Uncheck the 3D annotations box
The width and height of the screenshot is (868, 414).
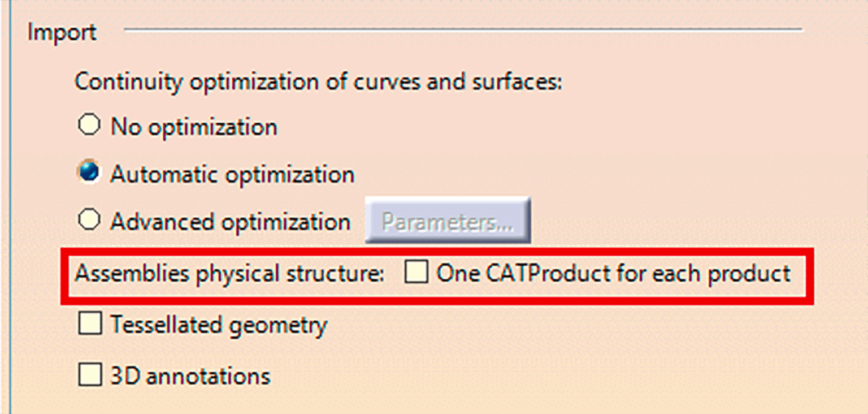click(x=89, y=375)
